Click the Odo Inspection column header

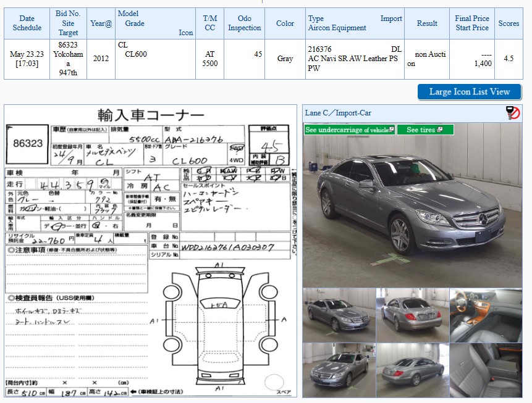244,23
